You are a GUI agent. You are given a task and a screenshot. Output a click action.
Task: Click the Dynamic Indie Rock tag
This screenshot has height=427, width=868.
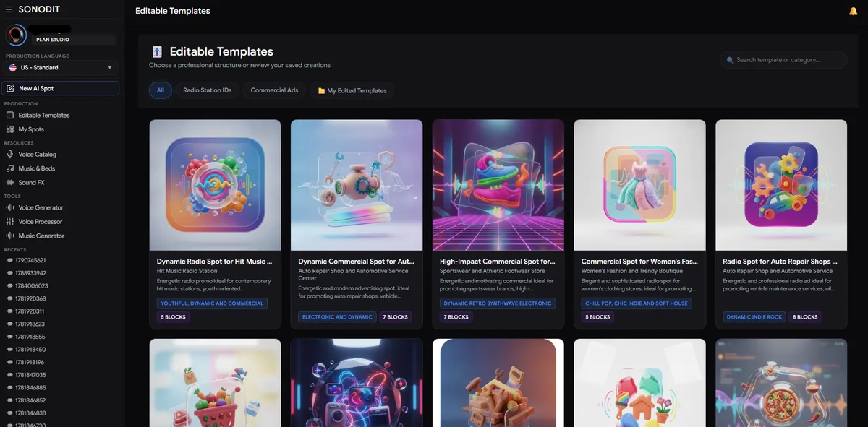click(x=754, y=317)
